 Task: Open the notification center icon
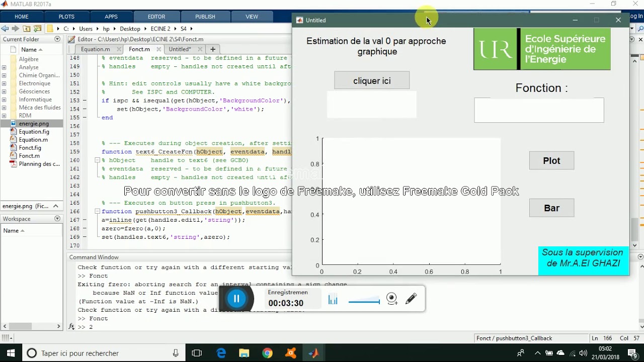pos(634,353)
